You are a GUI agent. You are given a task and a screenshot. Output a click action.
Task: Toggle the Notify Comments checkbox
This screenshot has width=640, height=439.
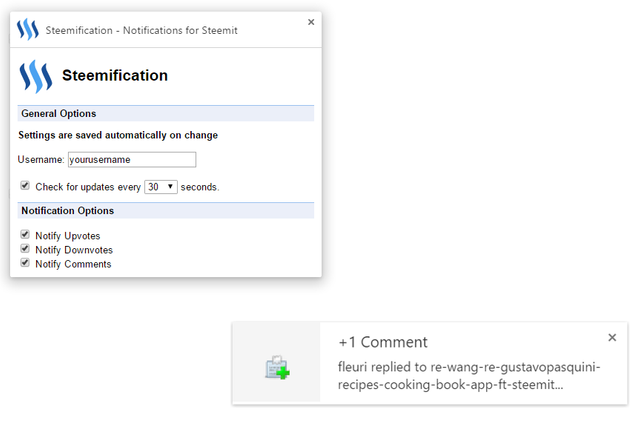[x=25, y=262]
